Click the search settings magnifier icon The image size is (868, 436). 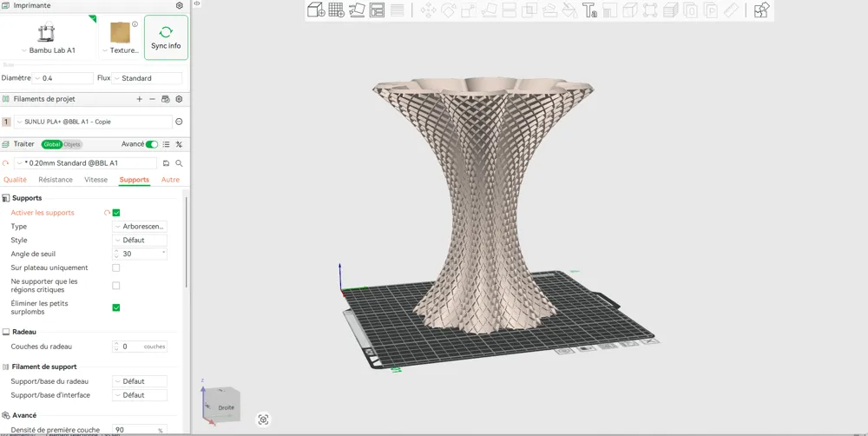[x=179, y=163]
